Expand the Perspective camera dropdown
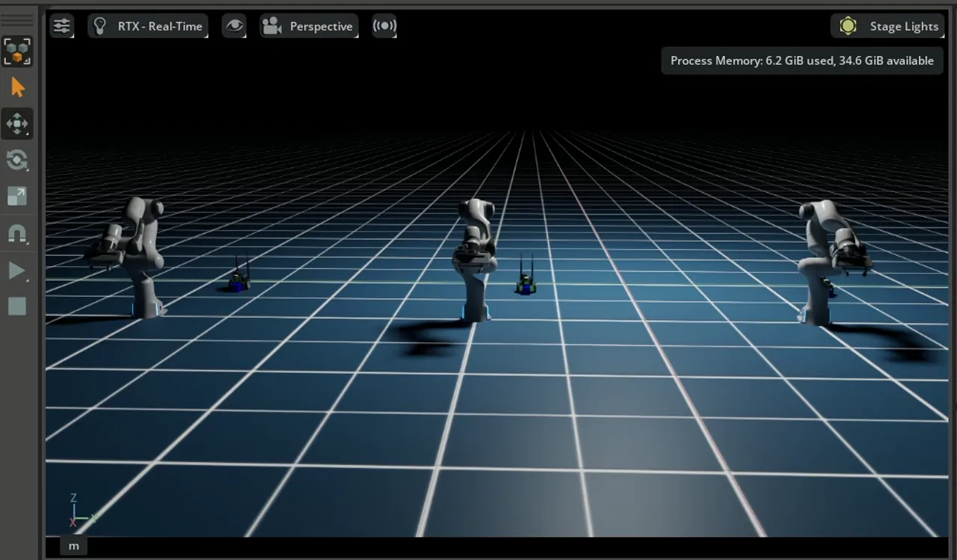This screenshot has width=957, height=560. pyautogui.click(x=309, y=26)
